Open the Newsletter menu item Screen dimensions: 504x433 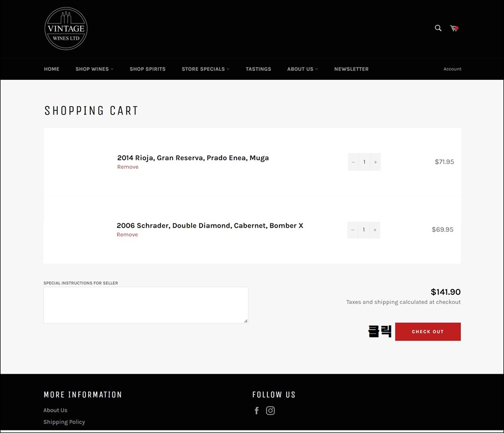pos(351,69)
